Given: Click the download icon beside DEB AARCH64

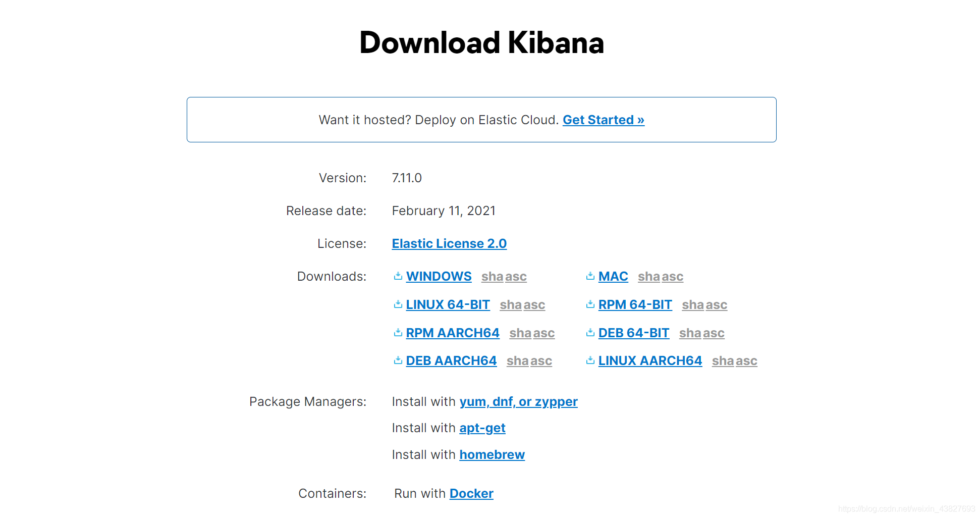Looking at the screenshot, I should point(398,360).
